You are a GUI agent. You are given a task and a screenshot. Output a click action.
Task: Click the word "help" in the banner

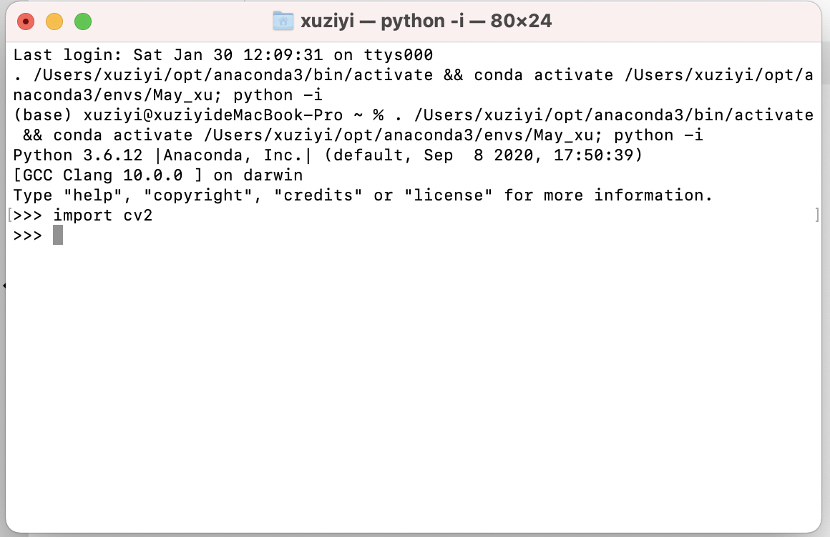(x=93, y=195)
